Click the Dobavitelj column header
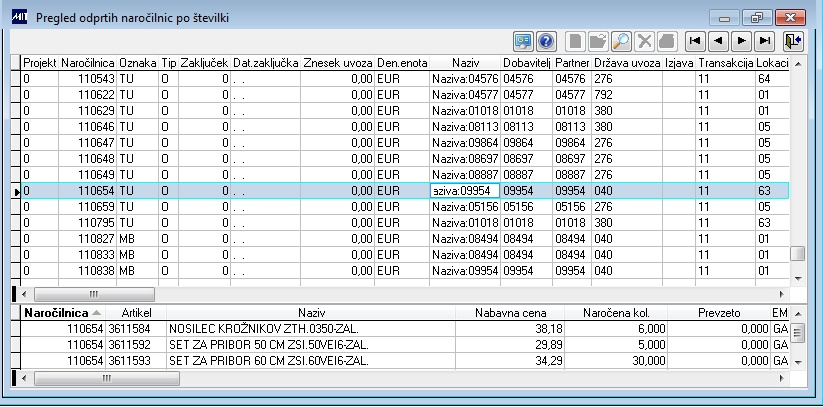823x407 pixels. 526,63
